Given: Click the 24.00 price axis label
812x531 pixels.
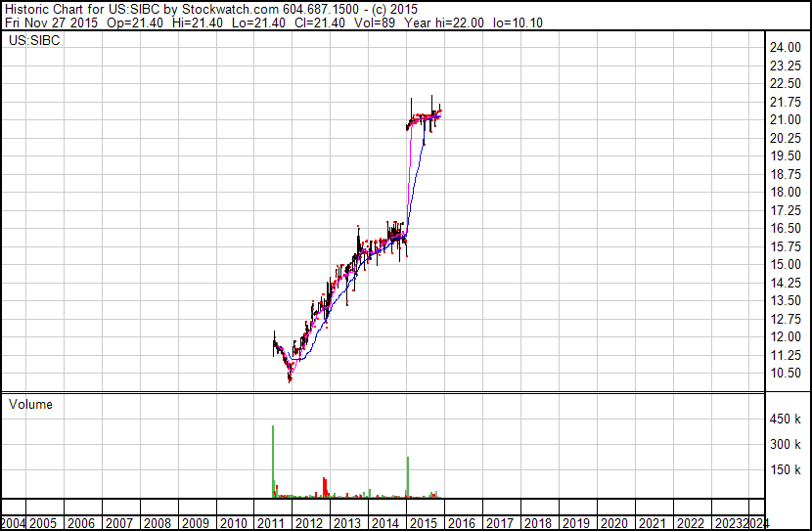Looking at the screenshot, I should point(785,48).
